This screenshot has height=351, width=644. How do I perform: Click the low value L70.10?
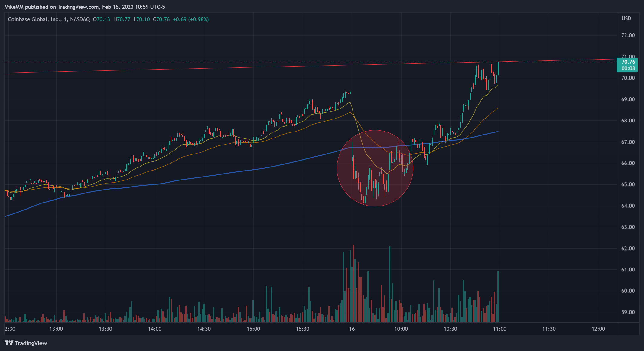[x=142, y=19]
